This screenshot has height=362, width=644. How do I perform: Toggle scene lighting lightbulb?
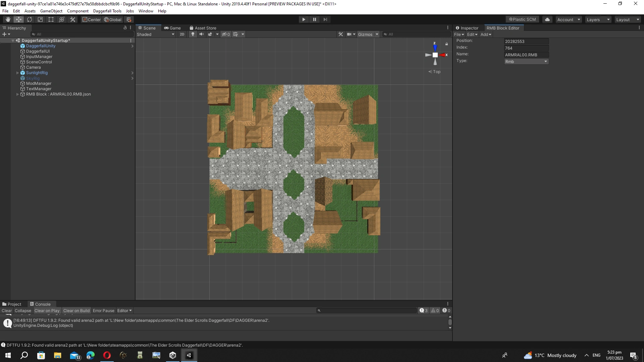[193, 34]
